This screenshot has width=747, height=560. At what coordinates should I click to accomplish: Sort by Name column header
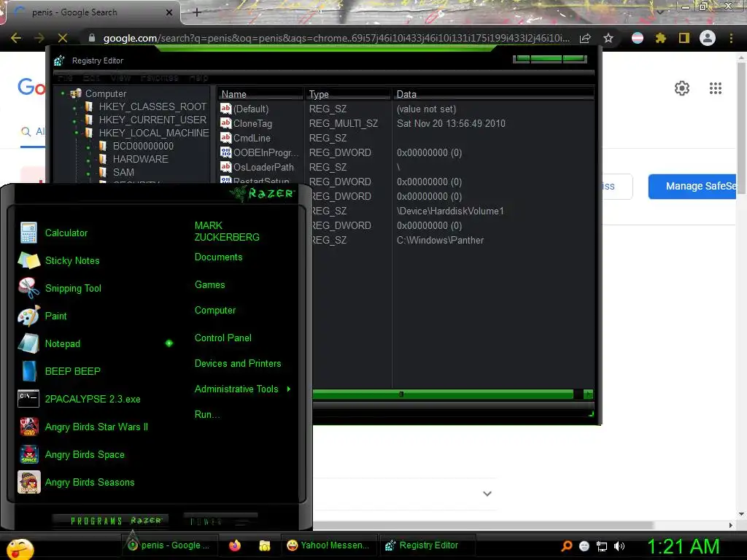click(x=260, y=94)
